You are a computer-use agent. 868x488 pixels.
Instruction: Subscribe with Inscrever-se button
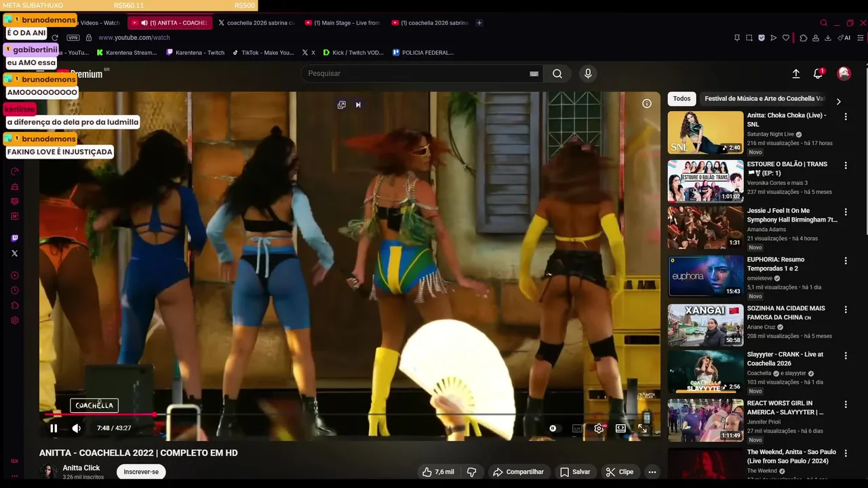[x=141, y=472]
